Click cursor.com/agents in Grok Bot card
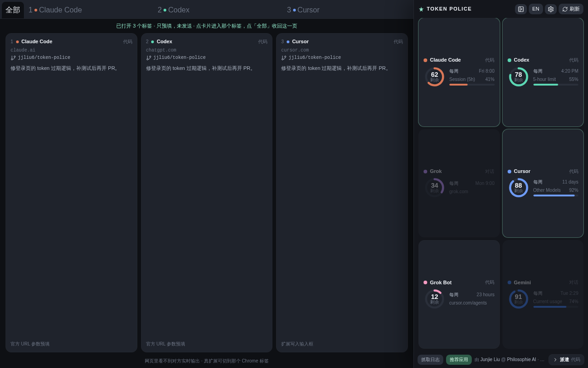Screen dimensions: 588x368 pos(468,303)
